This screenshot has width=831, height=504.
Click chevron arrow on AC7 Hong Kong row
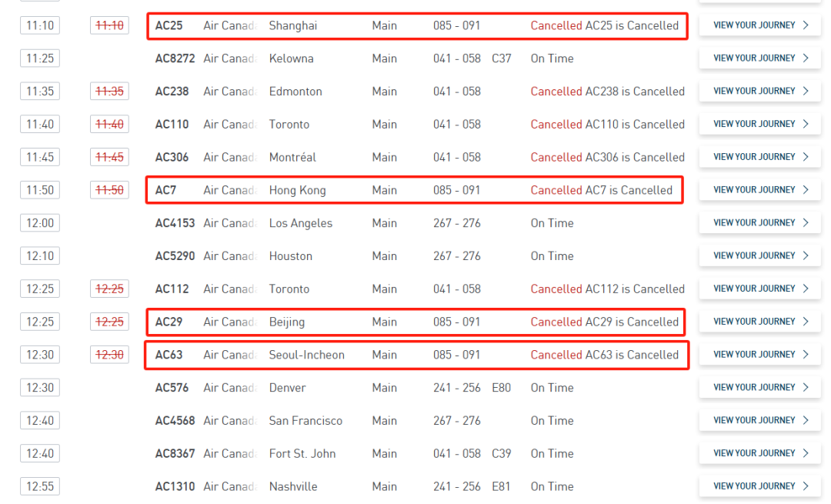[806, 190]
